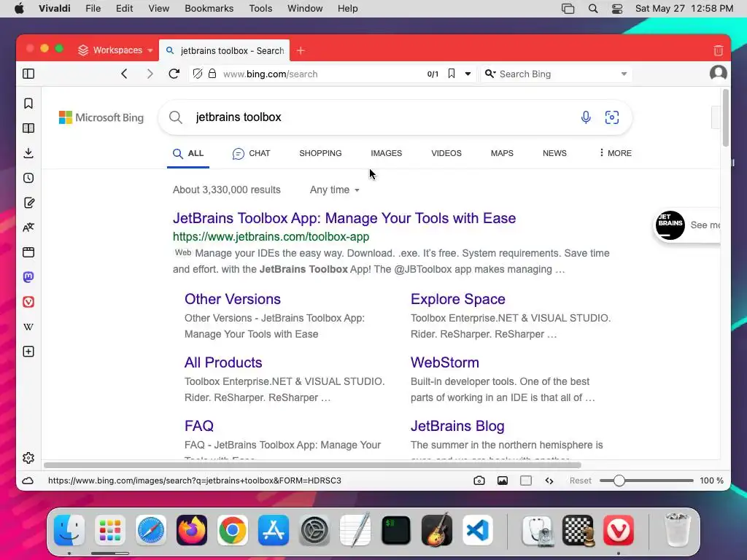This screenshot has width=747, height=560.
Task: Bookmark this page from address bar
Action: (451, 74)
